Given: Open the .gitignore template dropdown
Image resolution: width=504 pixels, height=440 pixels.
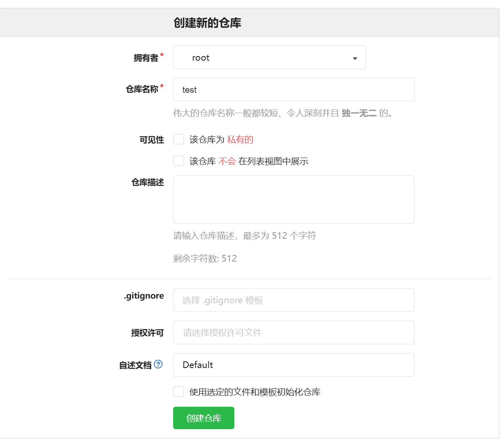Looking at the screenshot, I should point(293,300).
